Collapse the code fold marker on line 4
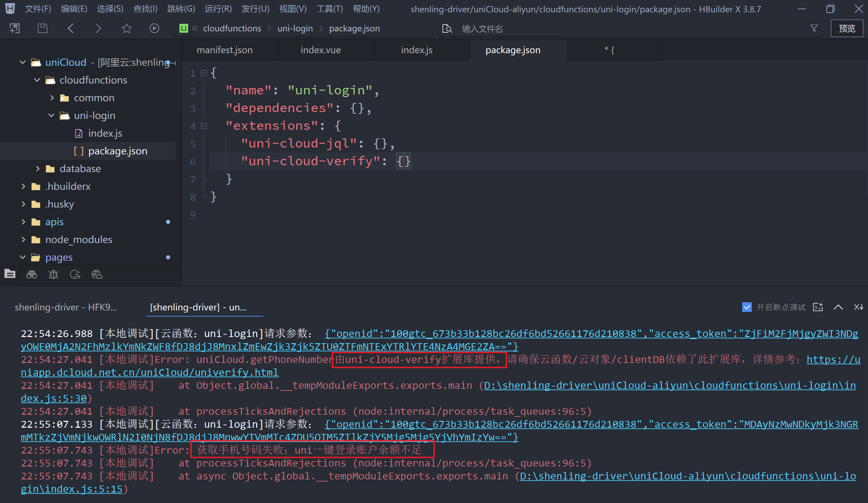This screenshot has width=868, height=503. click(x=204, y=126)
